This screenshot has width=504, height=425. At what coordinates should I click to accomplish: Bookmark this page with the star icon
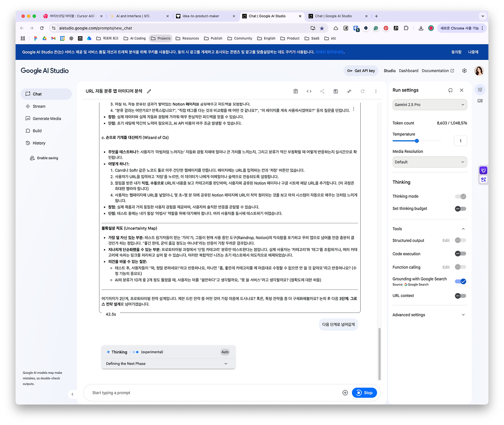tap(322, 28)
